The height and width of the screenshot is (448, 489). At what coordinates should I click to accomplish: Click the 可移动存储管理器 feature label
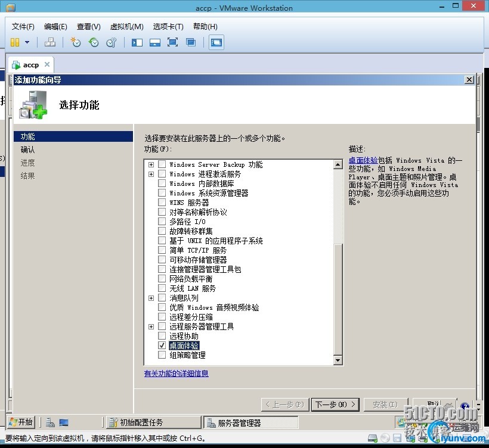[198, 260]
